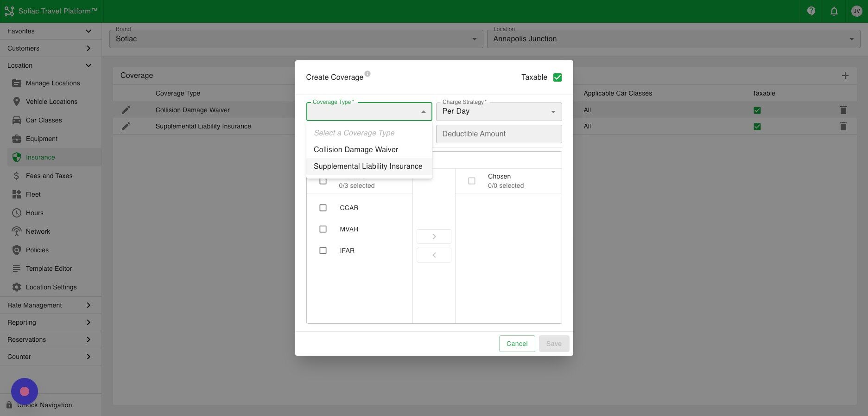Click the Car Classes car icon
The height and width of the screenshot is (416, 868).
pos(17,120)
